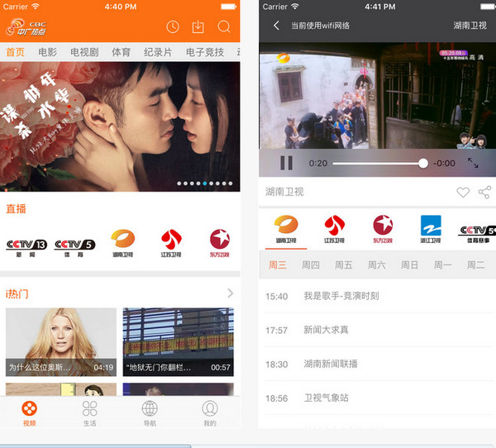Switch to CCTV5 体育赛事 in player strip

[477, 234]
